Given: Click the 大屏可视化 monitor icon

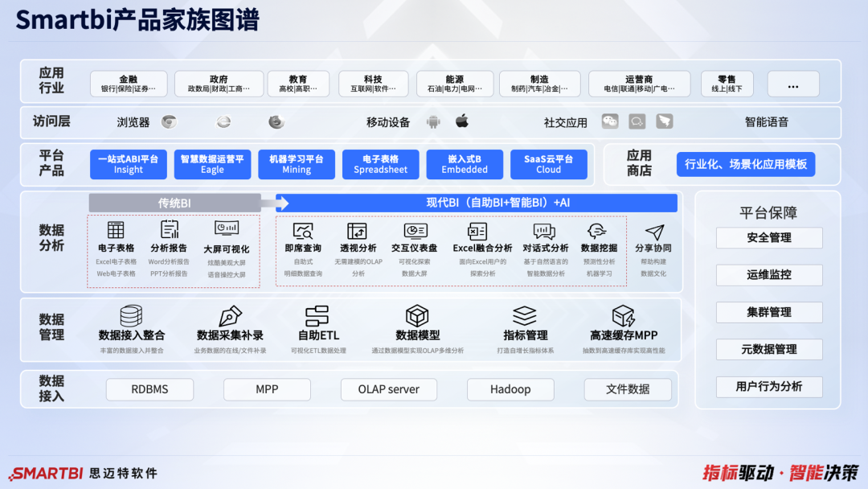Looking at the screenshot, I should coord(227,231).
